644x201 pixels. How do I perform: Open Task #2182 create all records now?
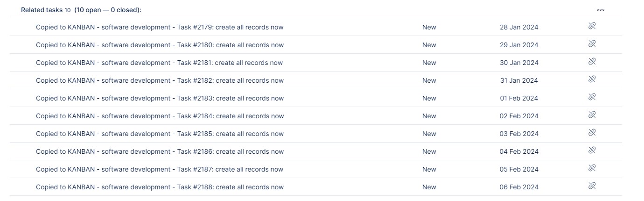click(x=160, y=80)
